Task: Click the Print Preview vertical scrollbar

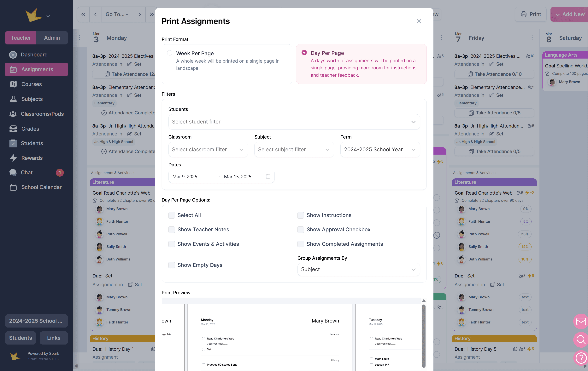Action: pos(424,335)
